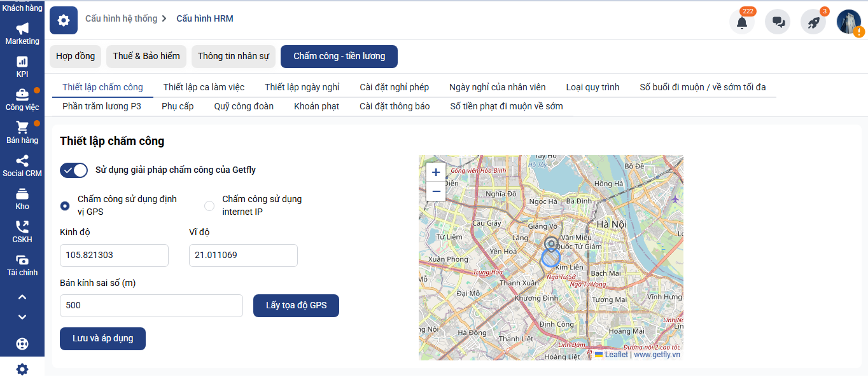Open the Social CRM share icon
868x382 pixels.
[x=22, y=161]
